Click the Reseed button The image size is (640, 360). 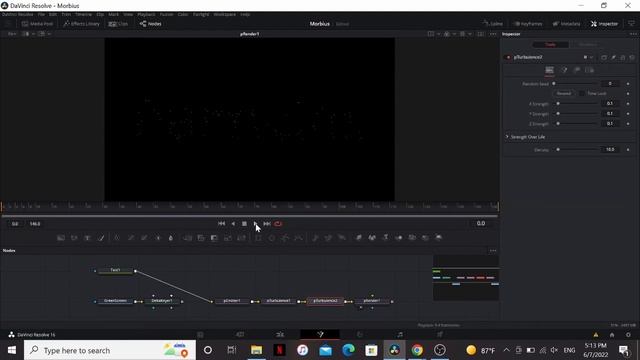tap(564, 93)
